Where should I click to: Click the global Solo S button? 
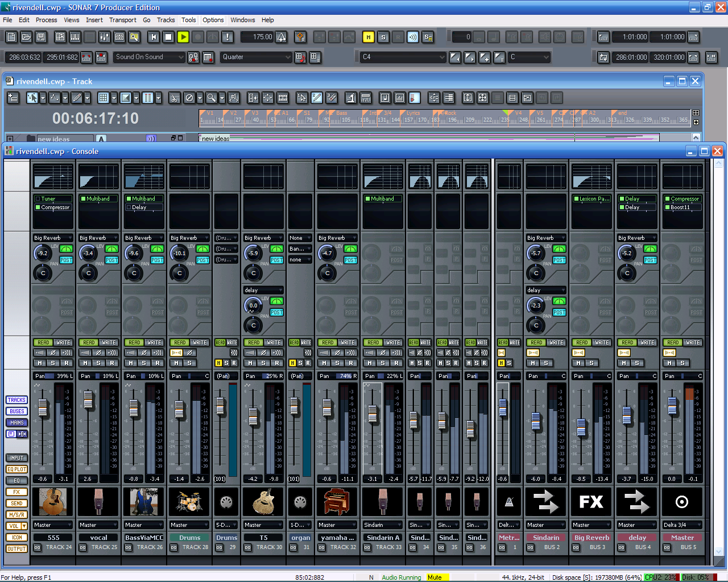coord(383,37)
